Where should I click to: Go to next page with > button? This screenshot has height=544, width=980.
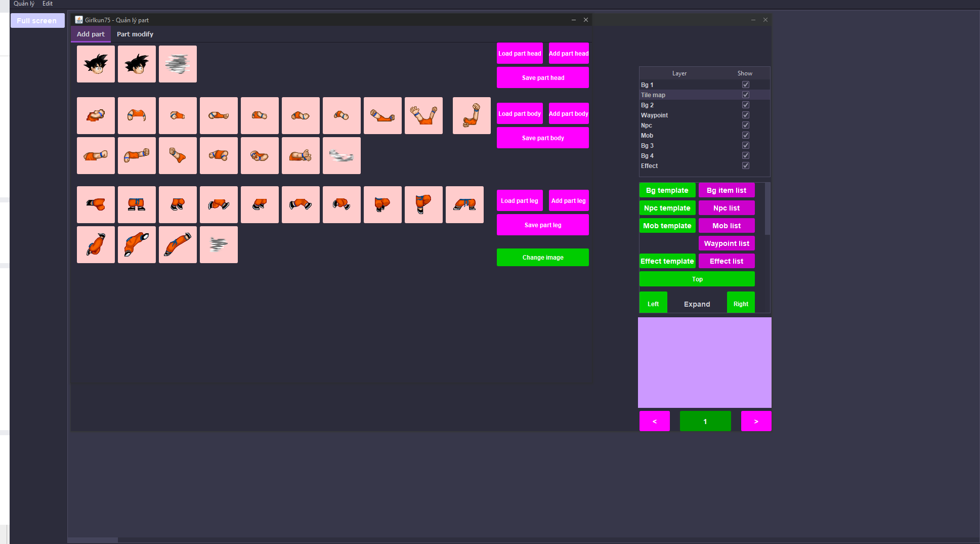[756, 421]
